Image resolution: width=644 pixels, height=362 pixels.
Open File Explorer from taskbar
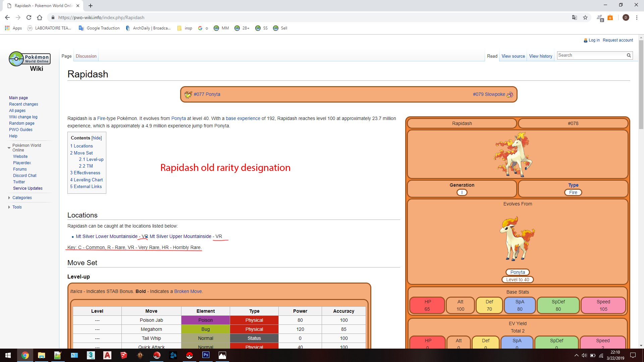tap(41, 355)
